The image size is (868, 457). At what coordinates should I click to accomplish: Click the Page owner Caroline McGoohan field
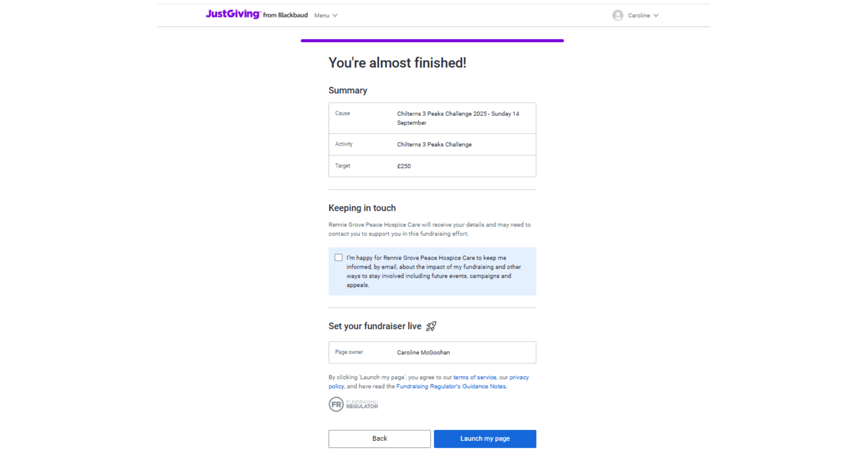click(432, 352)
